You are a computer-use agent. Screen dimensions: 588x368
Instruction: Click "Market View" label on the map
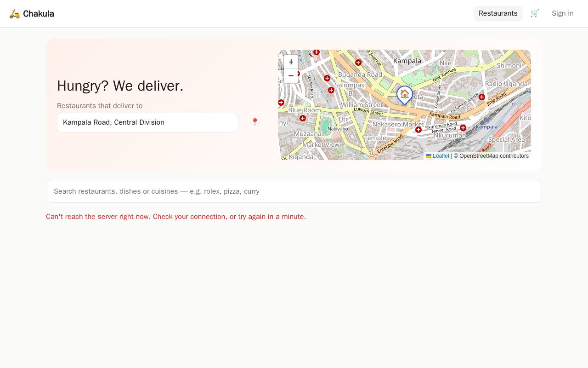[x=321, y=144]
